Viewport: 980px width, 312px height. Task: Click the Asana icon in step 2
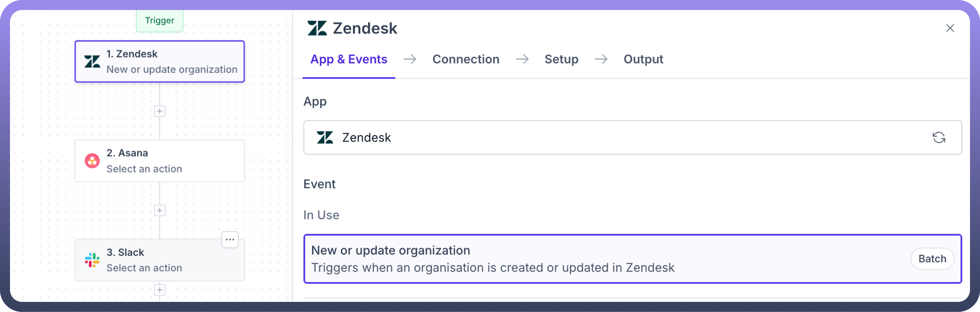tap(92, 161)
